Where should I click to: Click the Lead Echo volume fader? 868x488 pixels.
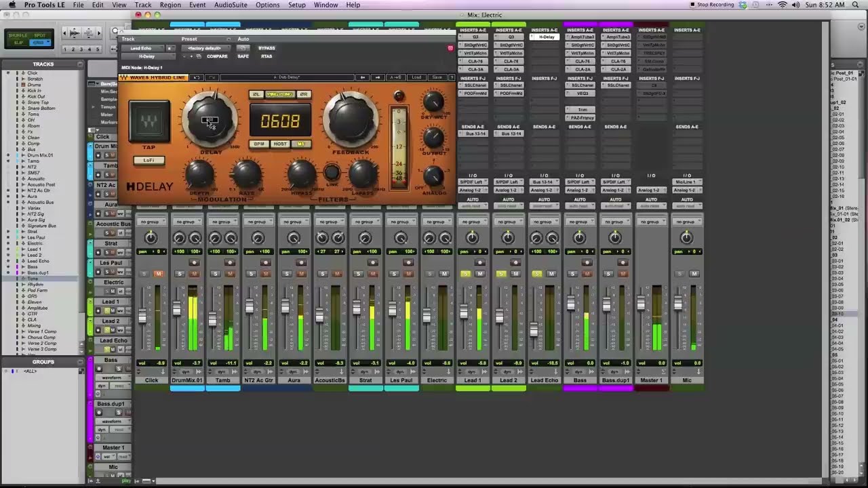(x=534, y=330)
